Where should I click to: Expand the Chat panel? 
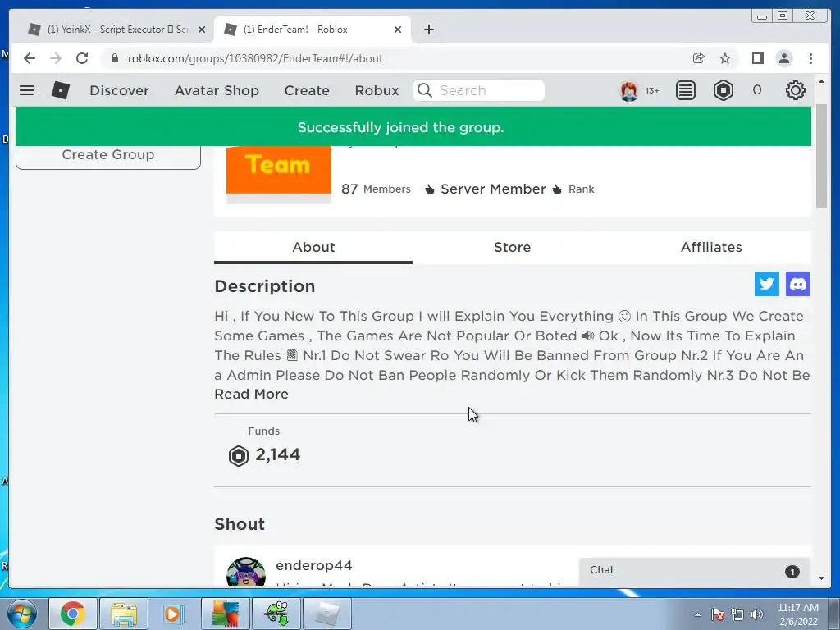coord(694,571)
